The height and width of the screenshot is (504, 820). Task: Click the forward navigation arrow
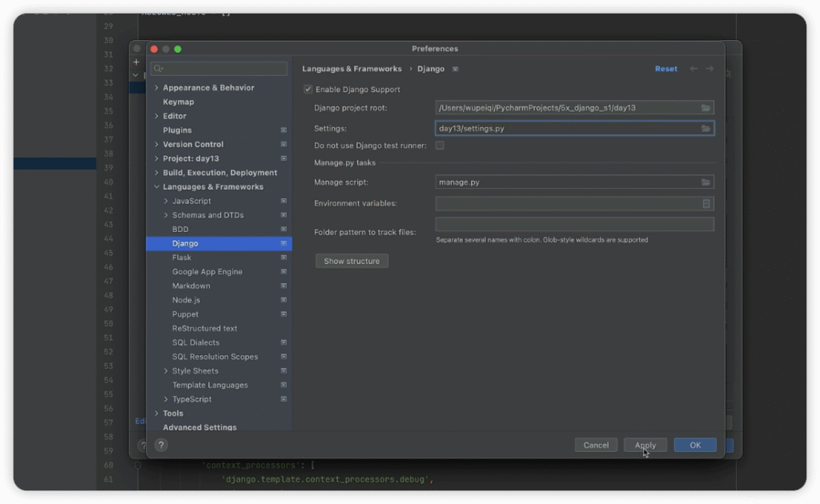pos(709,70)
